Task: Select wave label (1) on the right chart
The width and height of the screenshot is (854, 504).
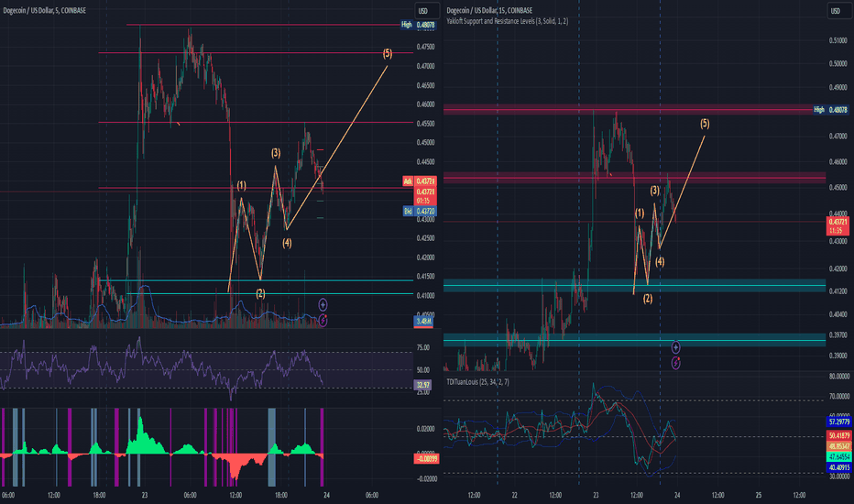Action: [x=640, y=213]
